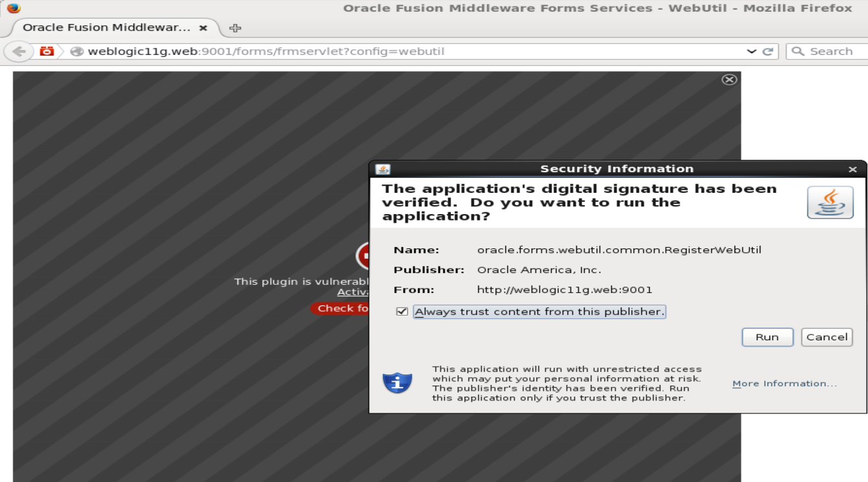868x482 pixels.
Task: Reload the page with the refresh icon
Action: [768, 51]
